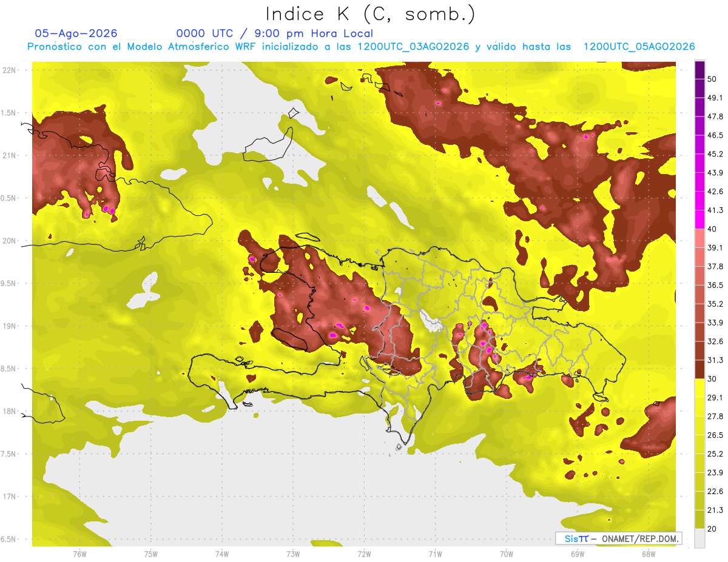Click the '43.9' legend value
The height and width of the screenshot is (562, 728).
pyautogui.click(x=715, y=173)
